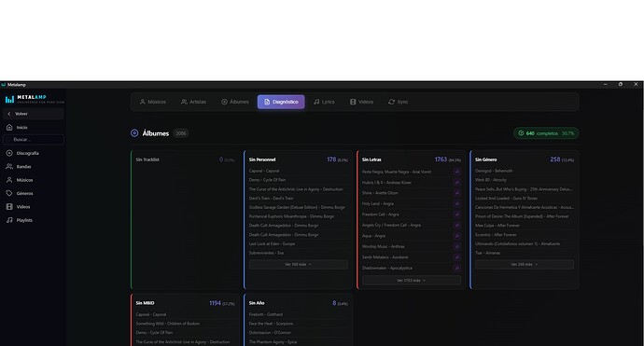Search lyrics for Peste Negra, Muerte Negra row

pos(456,172)
